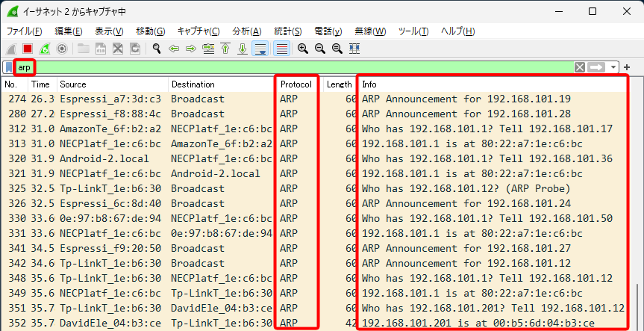Select packet 325 ARP Probe for 192.168.101.12
Image resolution: width=644 pixels, height=331 pixels.
click(x=315, y=189)
